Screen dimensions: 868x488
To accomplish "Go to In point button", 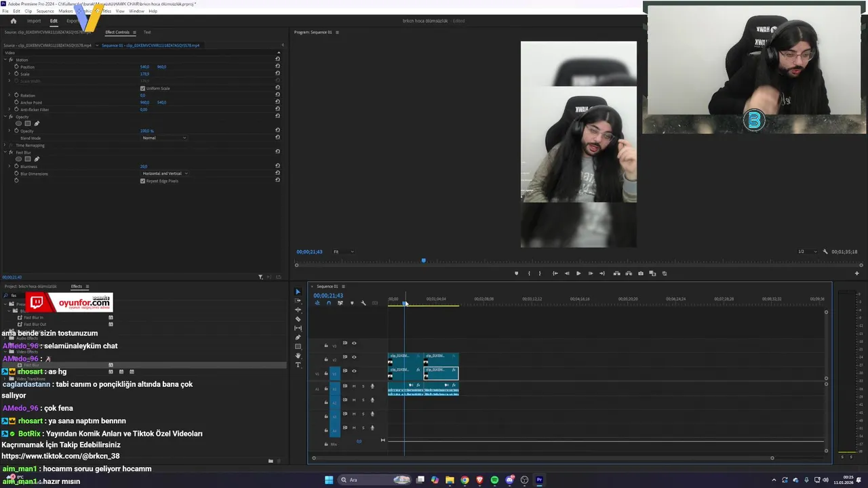I will [555, 273].
